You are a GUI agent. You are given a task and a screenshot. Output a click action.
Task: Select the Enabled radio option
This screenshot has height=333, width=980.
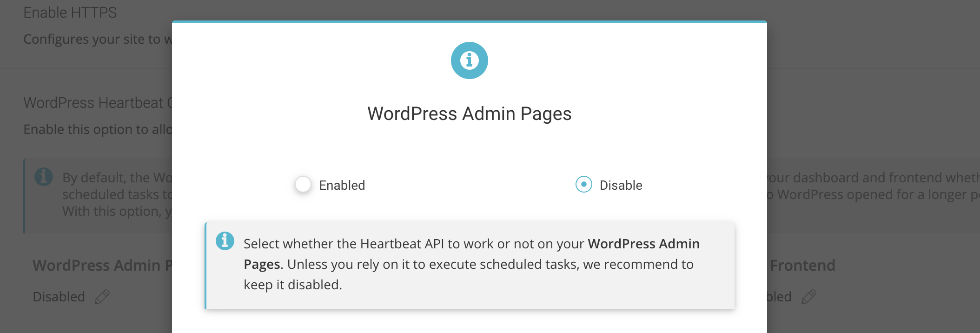(x=303, y=185)
